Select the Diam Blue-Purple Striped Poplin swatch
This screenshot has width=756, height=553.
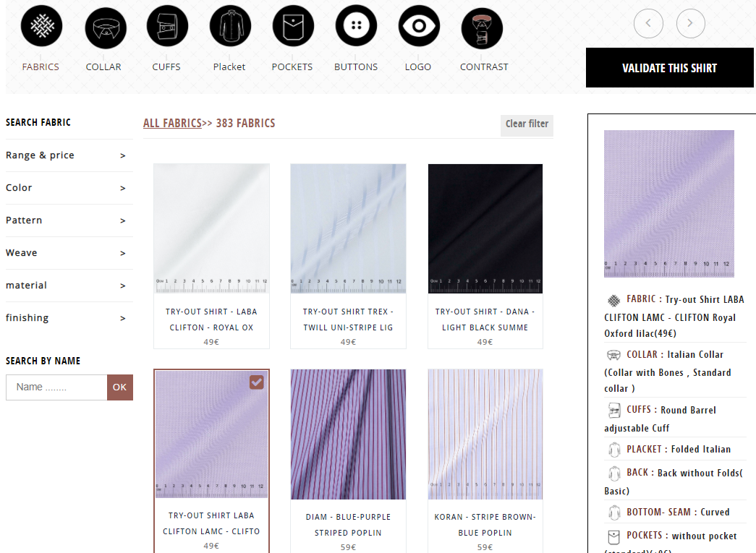(348, 434)
